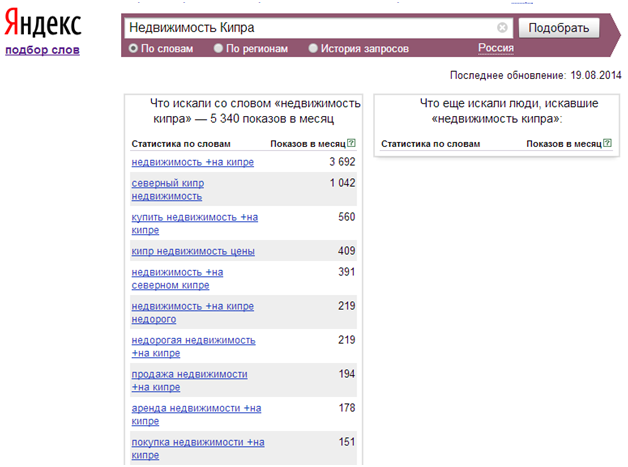
Task: Open the северный кипр недвижимость link
Action: point(167,189)
